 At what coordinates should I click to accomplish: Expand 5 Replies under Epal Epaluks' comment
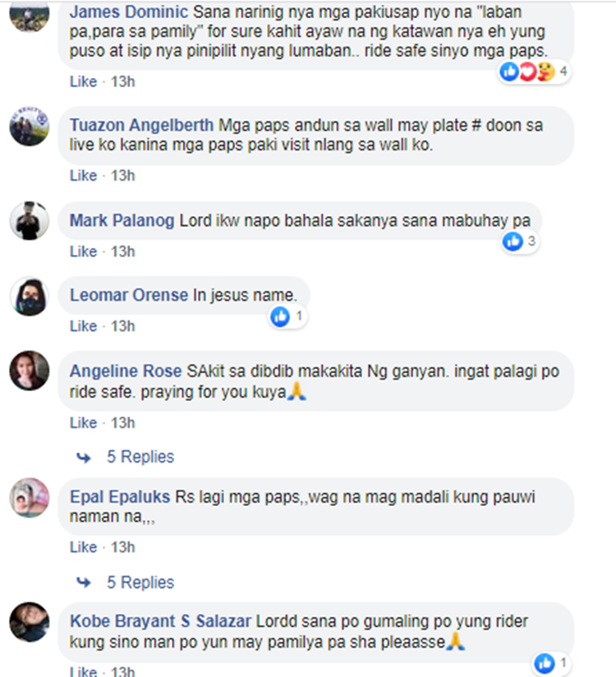coord(140,583)
